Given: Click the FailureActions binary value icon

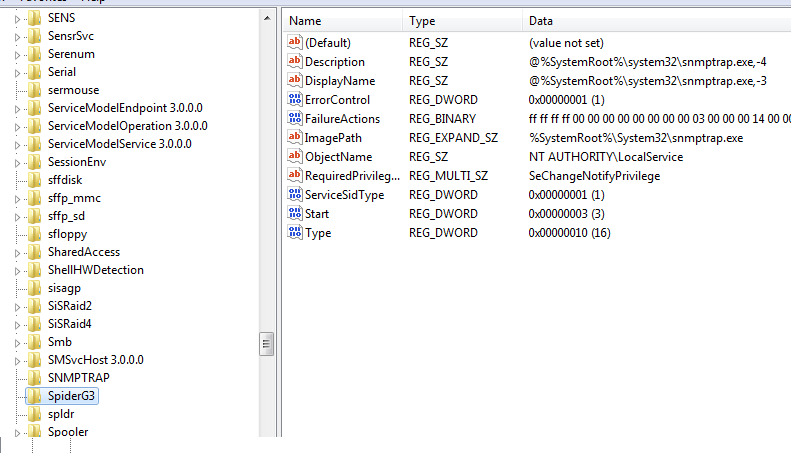Looking at the screenshot, I should 294,118.
